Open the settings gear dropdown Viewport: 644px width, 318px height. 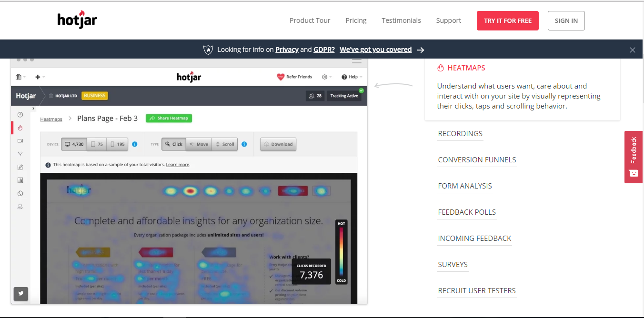click(326, 77)
